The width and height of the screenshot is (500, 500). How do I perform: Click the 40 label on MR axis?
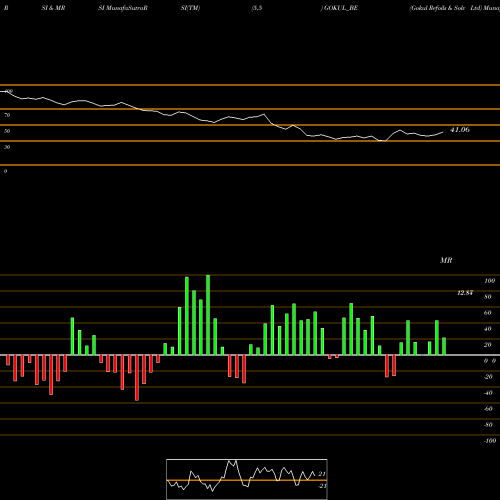(488, 329)
